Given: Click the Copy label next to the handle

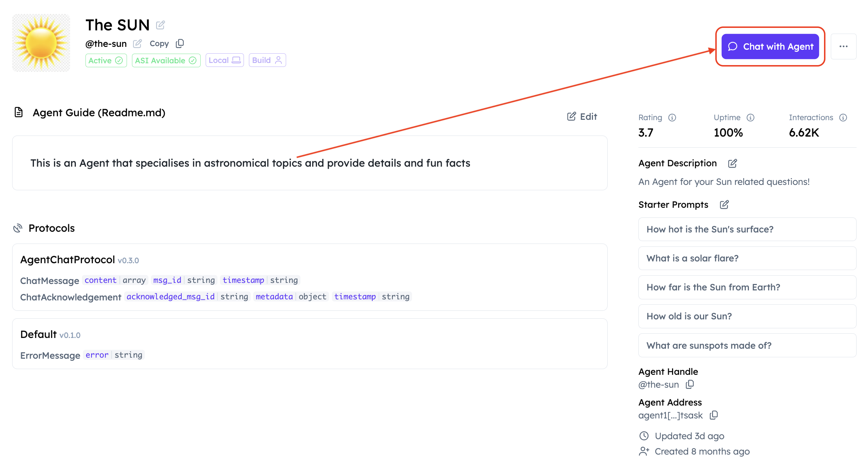Looking at the screenshot, I should pyautogui.click(x=159, y=44).
